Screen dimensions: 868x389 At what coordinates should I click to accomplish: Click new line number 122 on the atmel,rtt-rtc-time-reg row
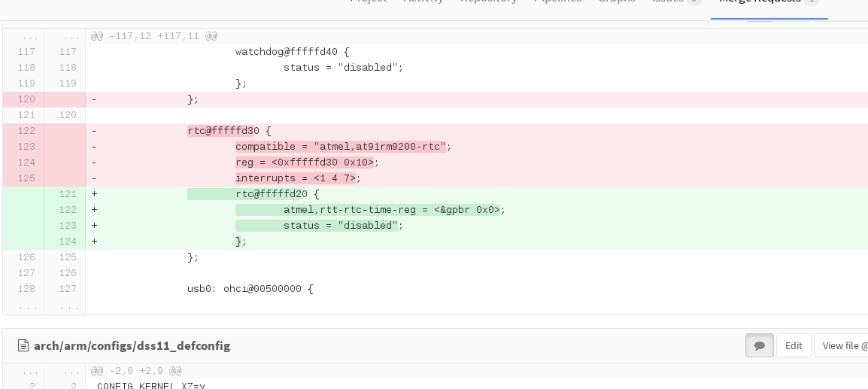(x=68, y=209)
